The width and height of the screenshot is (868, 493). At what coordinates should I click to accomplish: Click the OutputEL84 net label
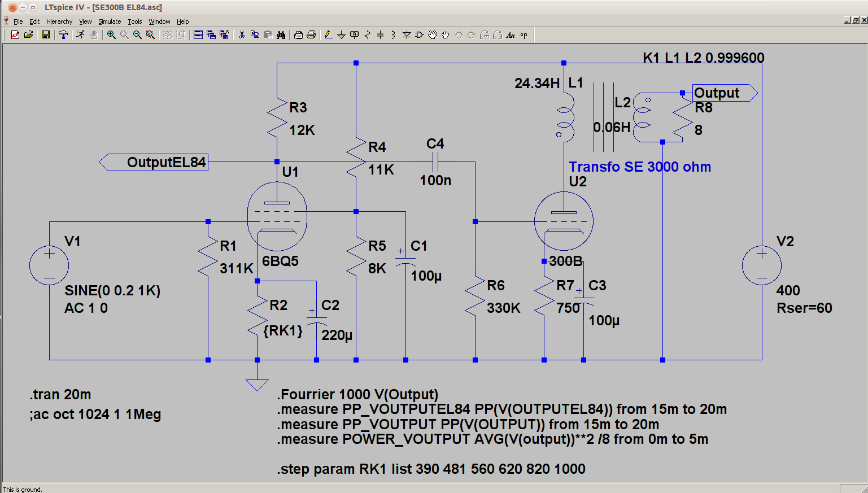coord(154,162)
